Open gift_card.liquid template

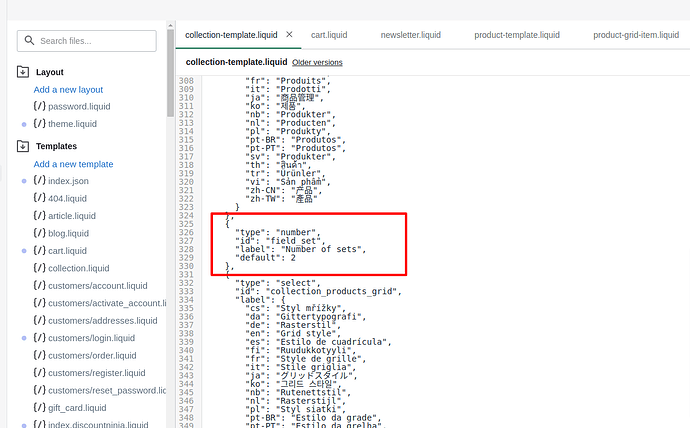(77, 408)
